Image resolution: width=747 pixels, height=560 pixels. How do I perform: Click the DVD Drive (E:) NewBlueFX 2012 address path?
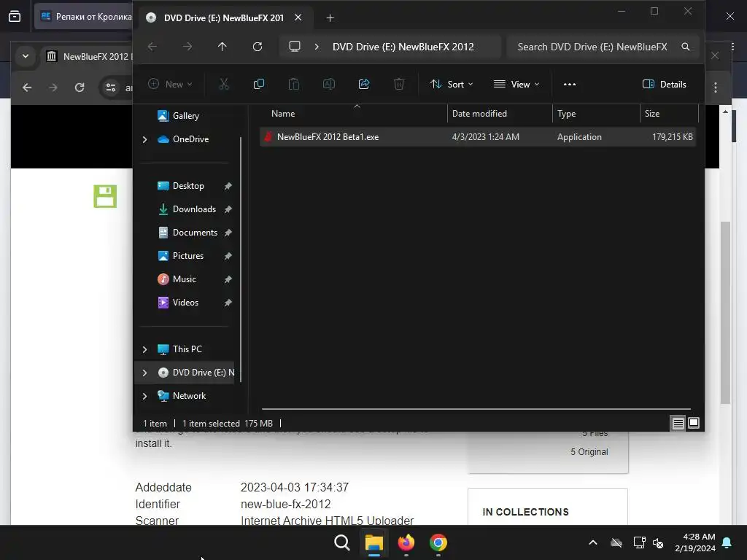[403, 47]
